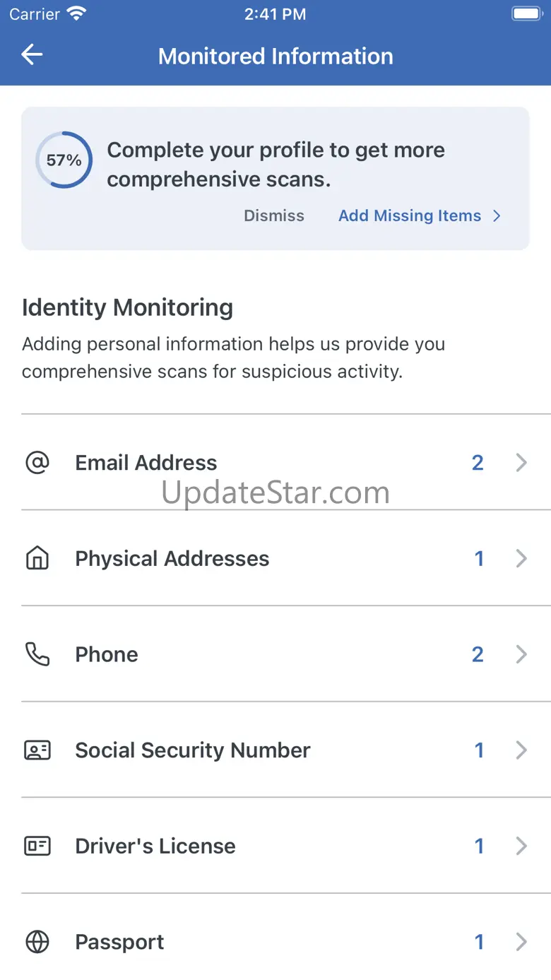Viewport: 551px width, 980px height.
Task: Dismiss the profile completion banner
Action: point(274,216)
